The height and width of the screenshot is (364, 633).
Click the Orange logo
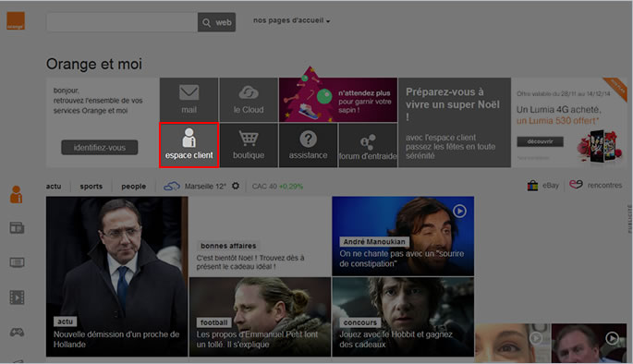pyautogui.click(x=16, y=21)
